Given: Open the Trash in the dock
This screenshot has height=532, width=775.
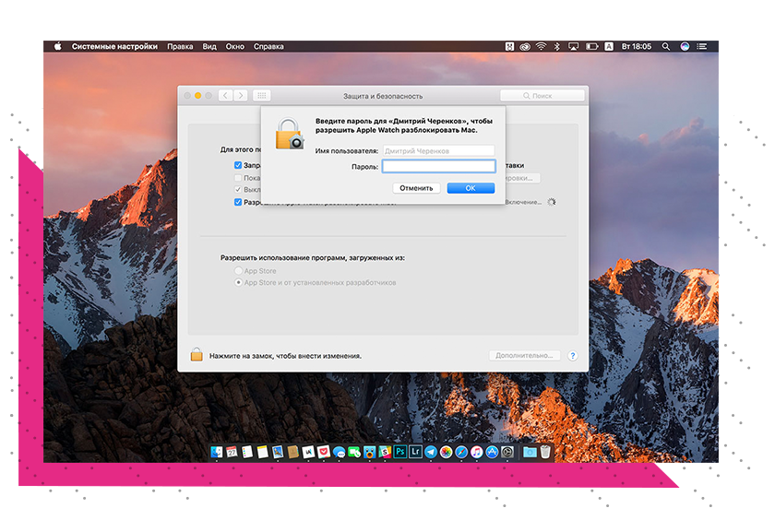Looking at the screenshot, I should (x=545, y=452).
